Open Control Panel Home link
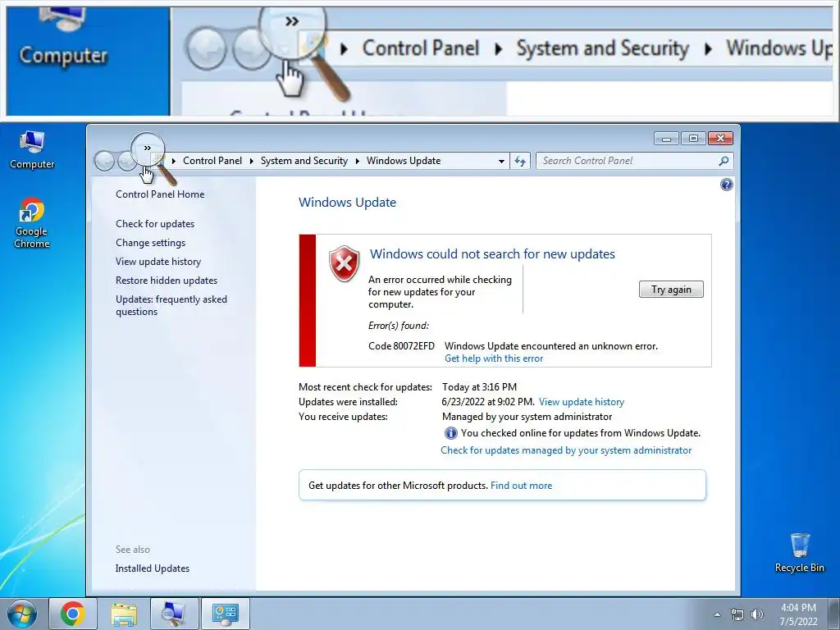Screen dimensions: 840x630 click(160, 194)
